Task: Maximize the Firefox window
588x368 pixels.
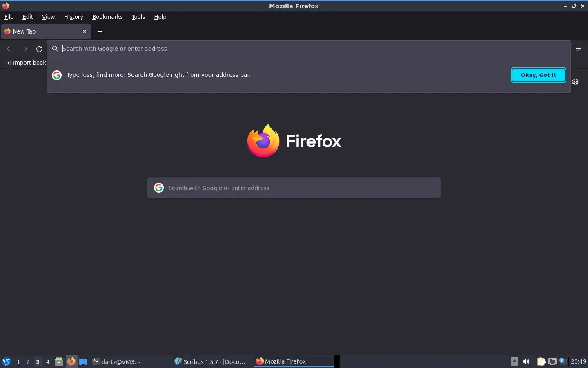Action: (x=574, y=6)
